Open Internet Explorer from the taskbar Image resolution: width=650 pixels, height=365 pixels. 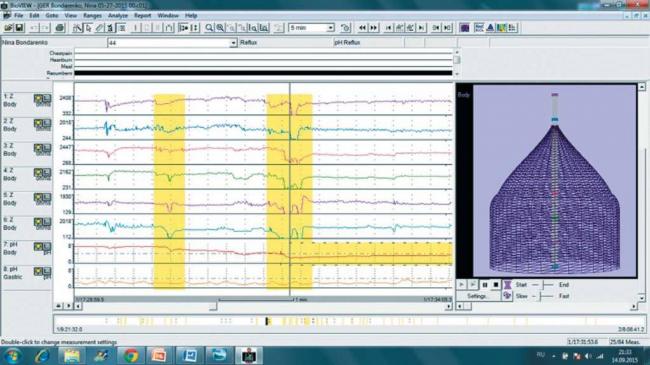click(x=42, y=356)
